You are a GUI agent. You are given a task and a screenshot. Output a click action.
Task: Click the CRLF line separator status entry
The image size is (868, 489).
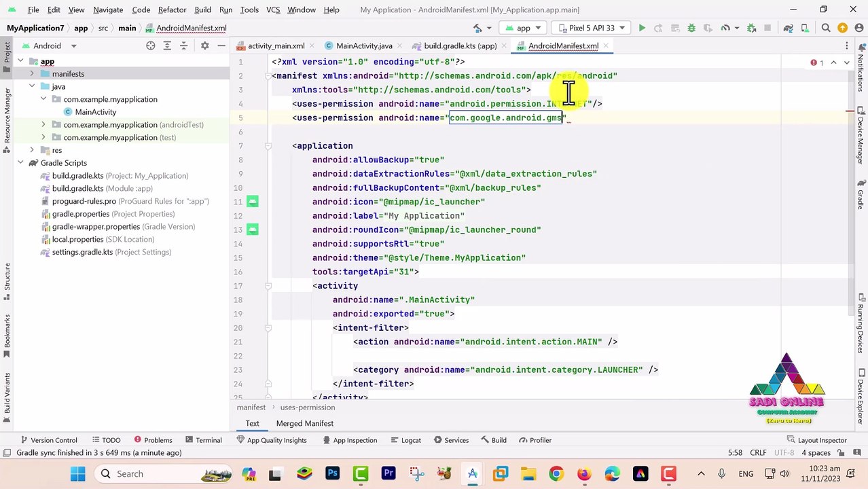coord(757,452)
